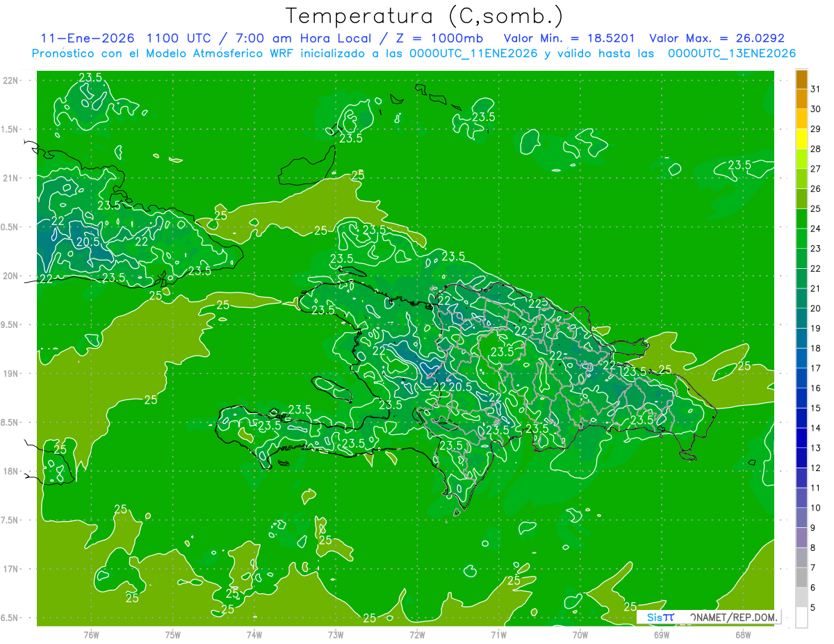Click the 31 label on the color scale

(x=816, y=90)
